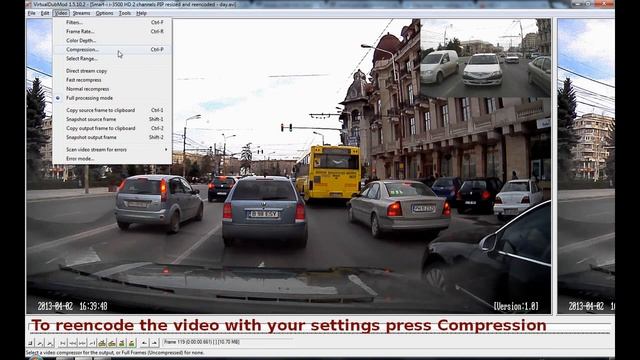
Task: Open the Tools menu
Action: pyautogui.click(x=125, y=13)
